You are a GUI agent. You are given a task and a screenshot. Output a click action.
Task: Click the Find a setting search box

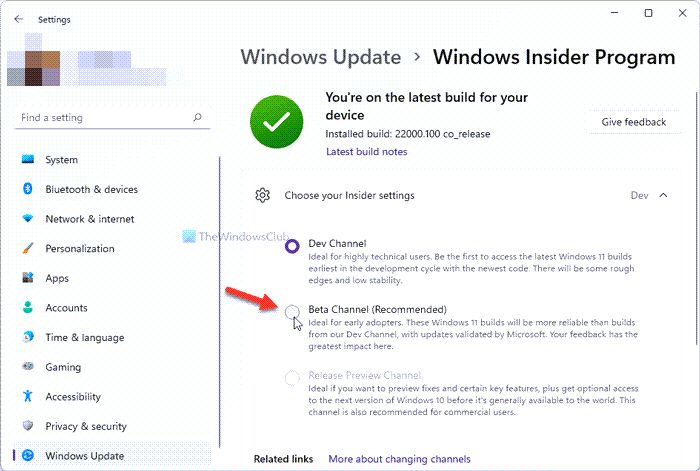coord(112,117)
